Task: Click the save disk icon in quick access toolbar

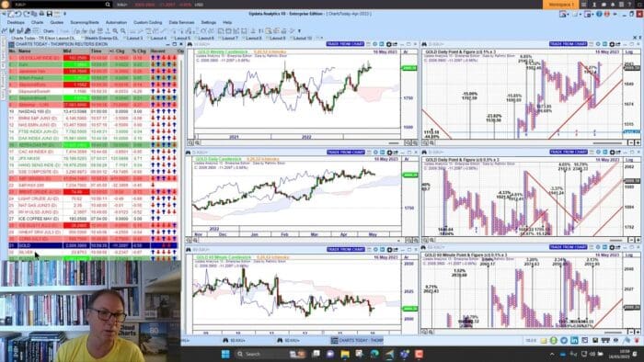Action: point(50,14)
